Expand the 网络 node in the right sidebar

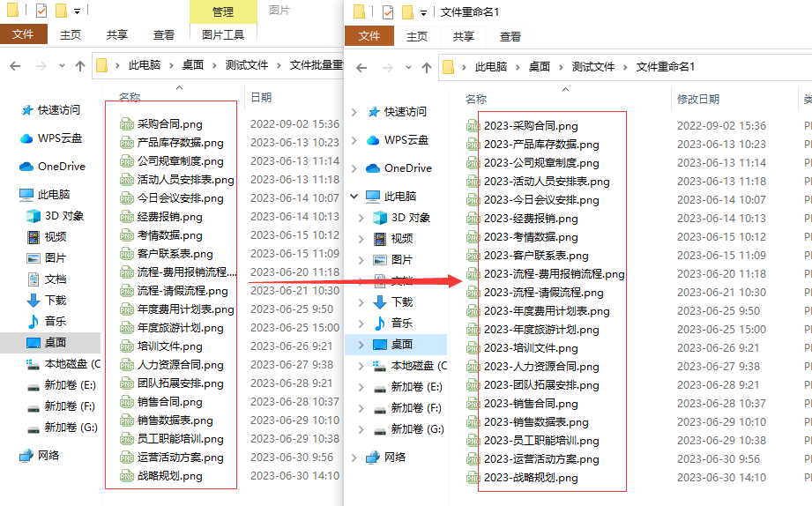[354, 458]
